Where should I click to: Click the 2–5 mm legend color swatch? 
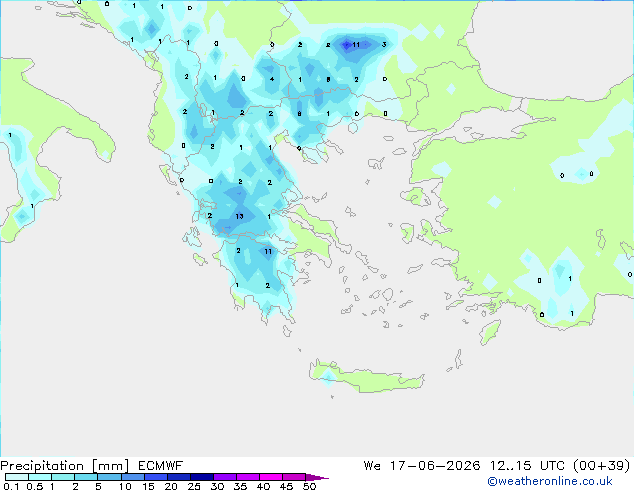tap(86, 477)
